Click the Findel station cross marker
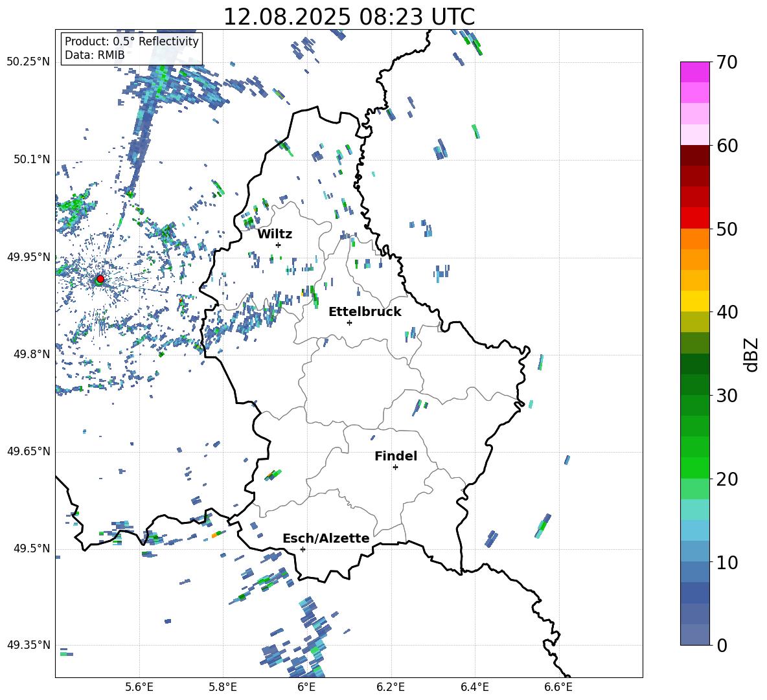 point(395,468)
